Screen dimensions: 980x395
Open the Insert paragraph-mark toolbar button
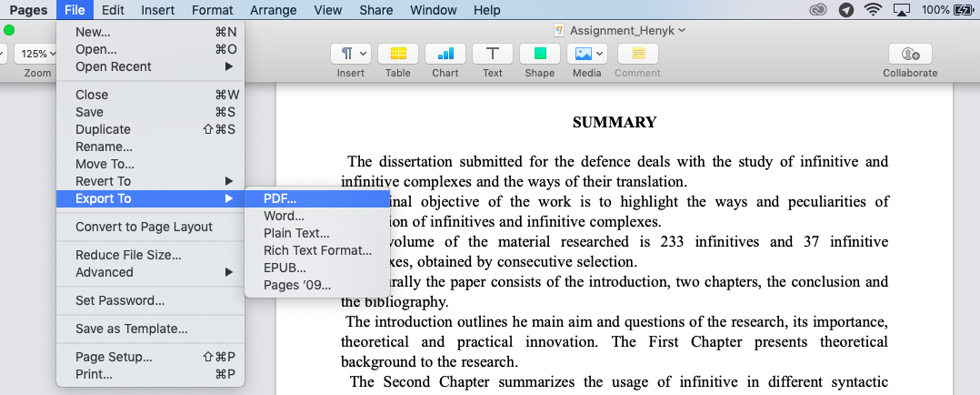(x=351, y=54)
